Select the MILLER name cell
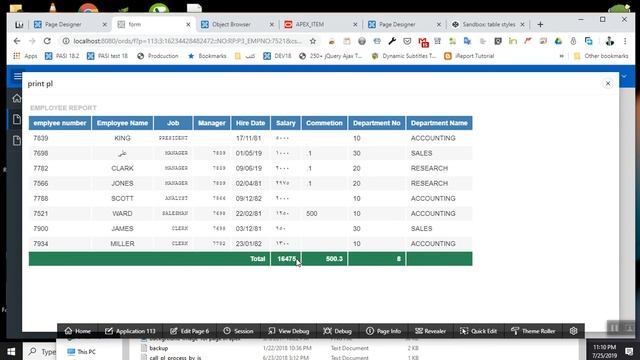Image resolution: width=640 pixels, height=360 pixels. click(122, 244)
